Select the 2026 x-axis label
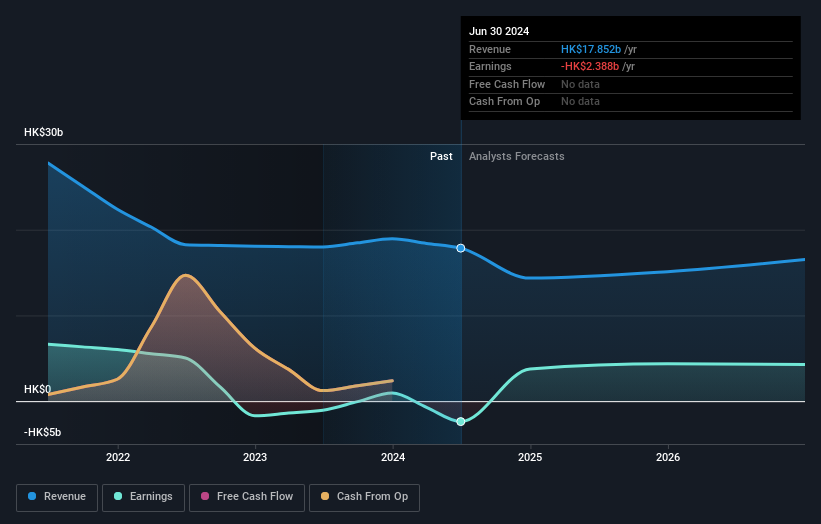This screenshot has width=821, height=524. (x=668, y=458)
